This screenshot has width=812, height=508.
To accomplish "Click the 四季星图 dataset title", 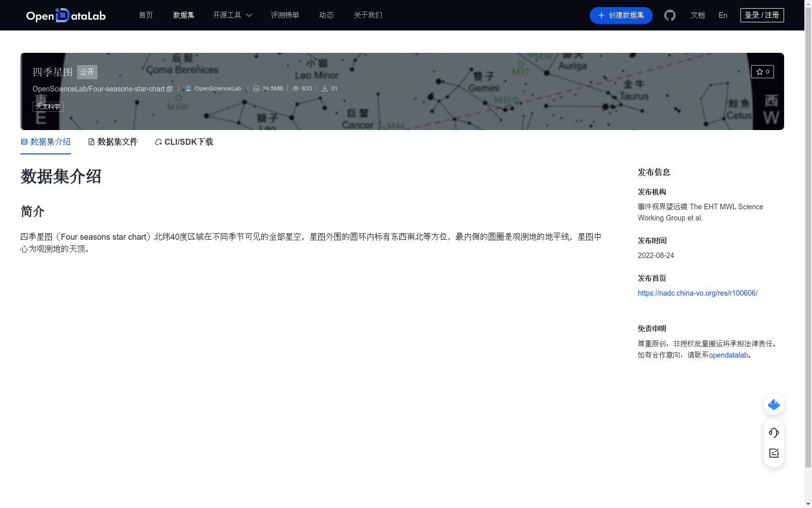I will click(53, 72).
